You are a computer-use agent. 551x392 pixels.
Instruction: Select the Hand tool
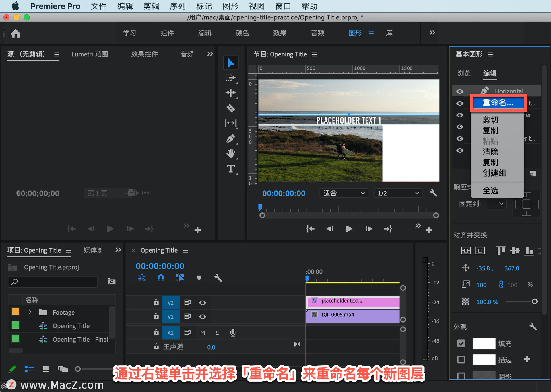click(x=231, y=153)
